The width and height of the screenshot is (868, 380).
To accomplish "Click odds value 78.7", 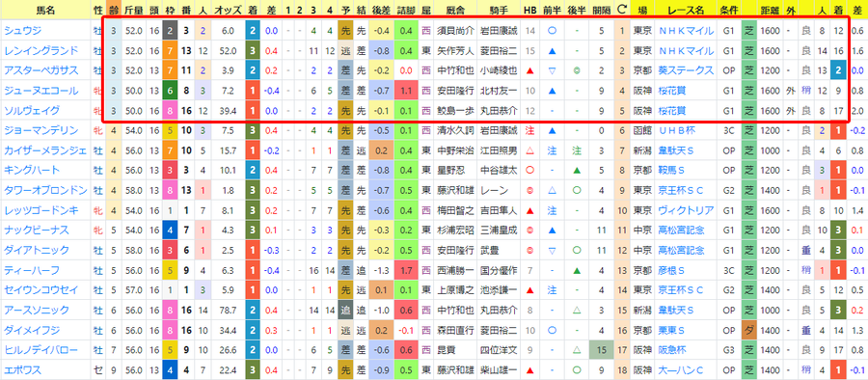I will 228,311.
